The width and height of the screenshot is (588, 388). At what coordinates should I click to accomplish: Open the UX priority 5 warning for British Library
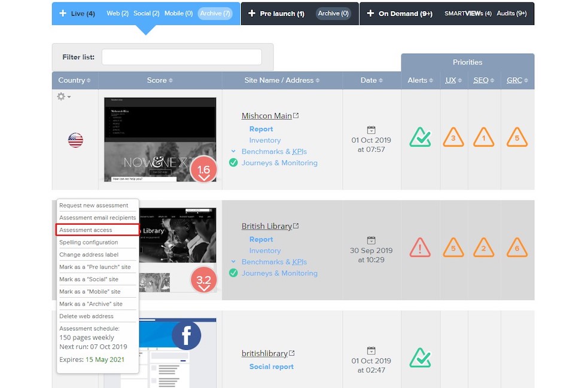tap(453, 248)
